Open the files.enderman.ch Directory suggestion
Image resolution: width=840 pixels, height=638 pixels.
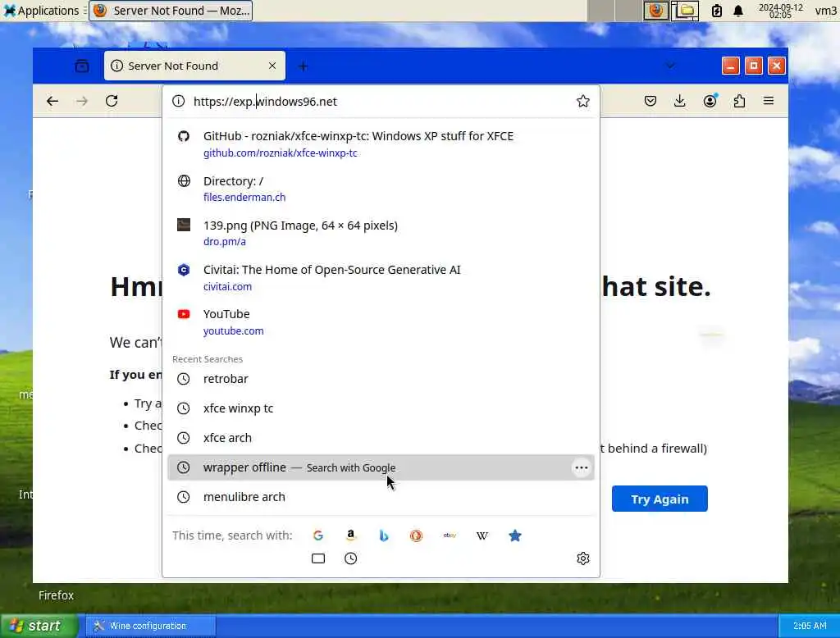[x=381, y=189]
